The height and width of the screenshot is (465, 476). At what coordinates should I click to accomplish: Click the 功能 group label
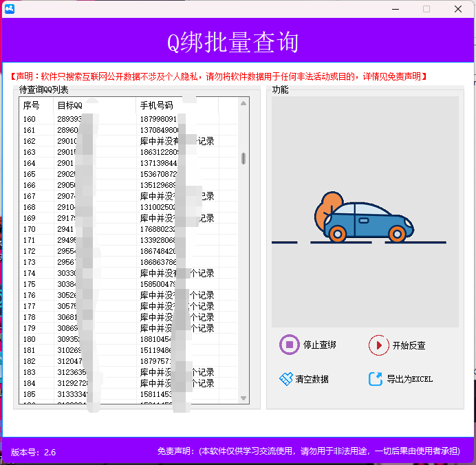(280, 89)
